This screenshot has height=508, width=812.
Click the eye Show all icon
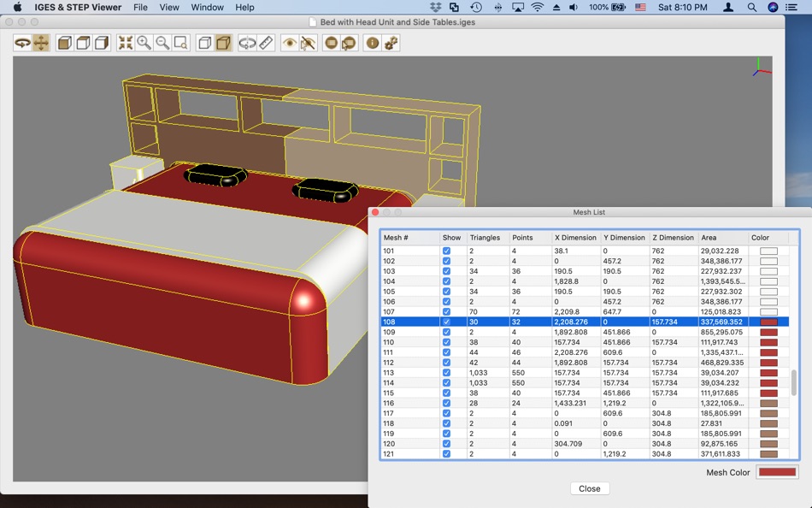coord(290,43)
